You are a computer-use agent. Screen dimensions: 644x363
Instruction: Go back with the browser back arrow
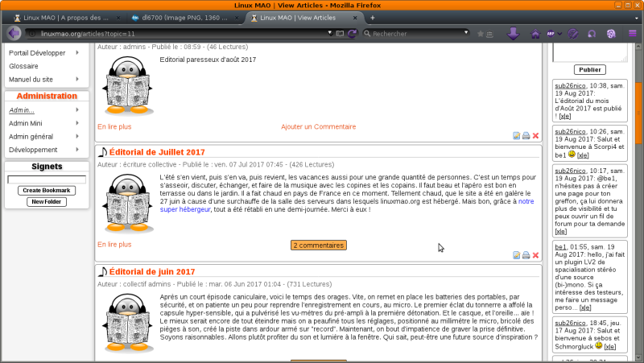coord(14,33)
